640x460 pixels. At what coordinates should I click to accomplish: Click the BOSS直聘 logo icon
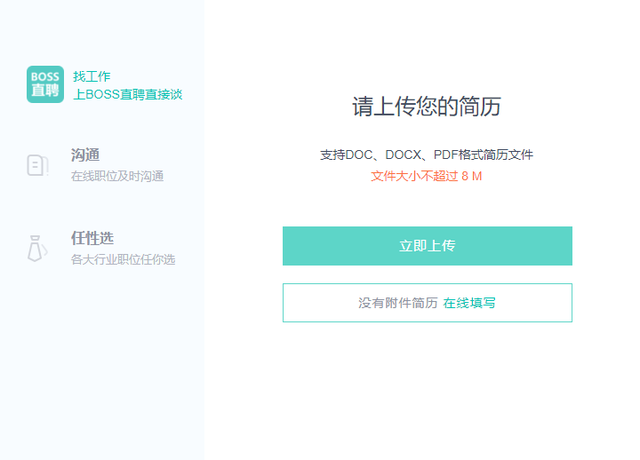click(x=45, y=84)
